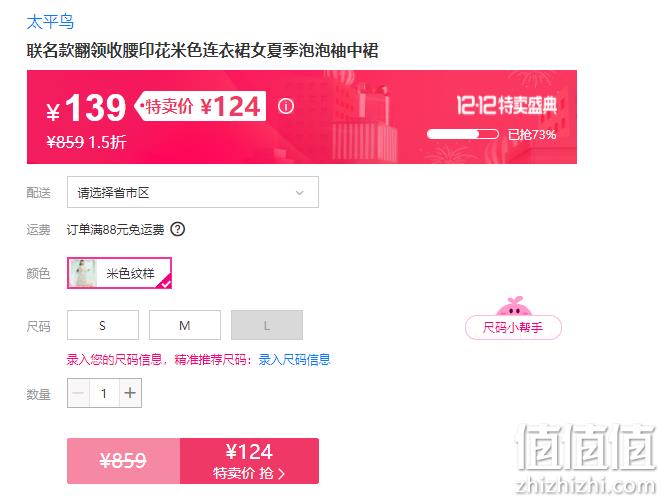Click the 已抢73% progress bar

[463, 134]
